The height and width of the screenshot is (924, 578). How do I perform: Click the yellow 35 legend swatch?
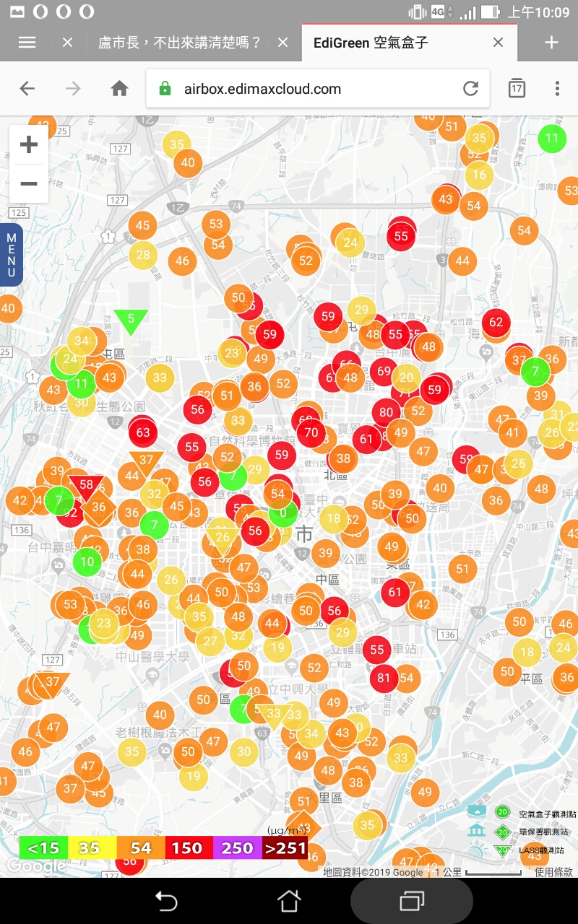tap(92, 847)
